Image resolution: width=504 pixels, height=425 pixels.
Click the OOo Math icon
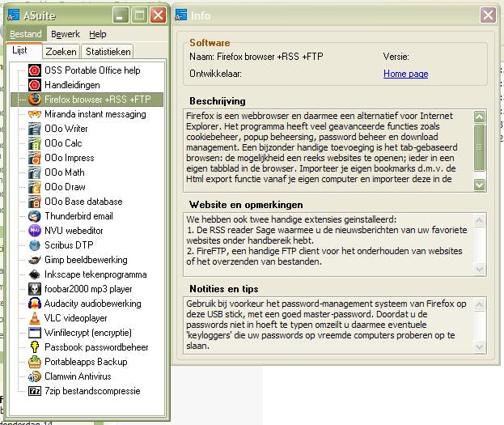(x=35, y=172)
